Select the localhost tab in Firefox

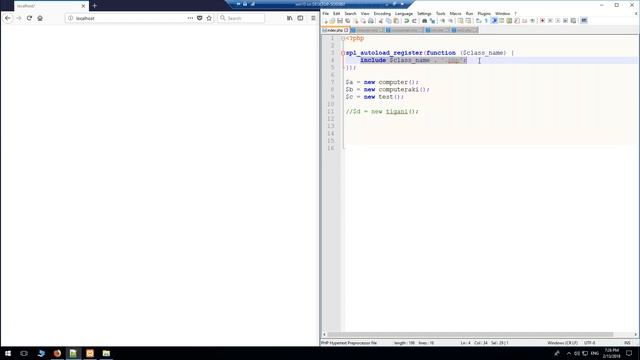[51, 6]
